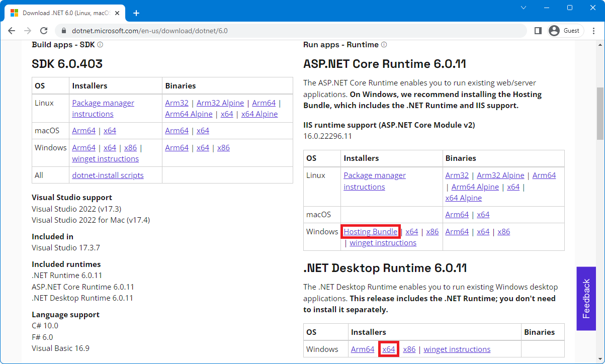Open ASP.NET Core Windows winget instructions
Viewport: 605px width, 364px height.
click(x=383, y=242)
